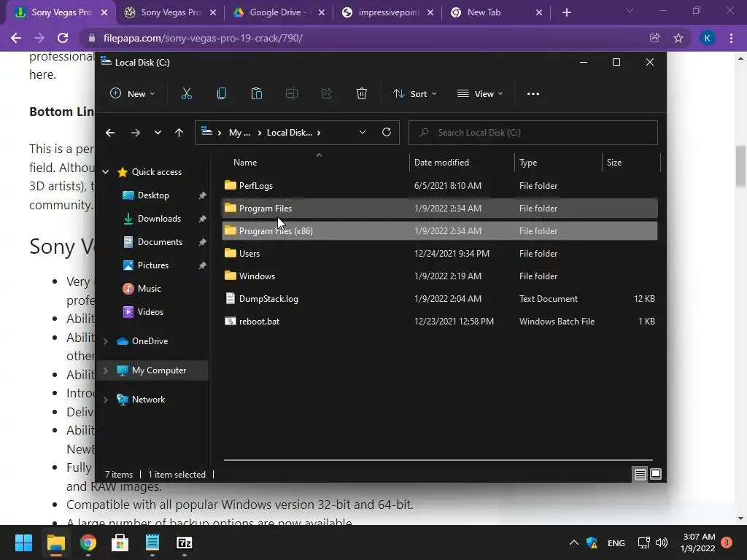Select Music in the navigation pane
The height and width of the screenshot is (560, 747).
(149, 289)
